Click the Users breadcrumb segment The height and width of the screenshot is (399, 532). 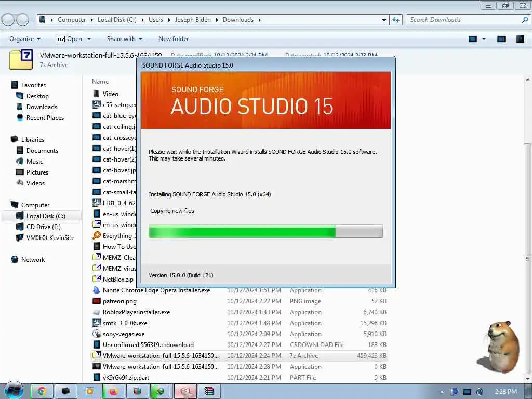pyautogui.click(x=156, y=20)
